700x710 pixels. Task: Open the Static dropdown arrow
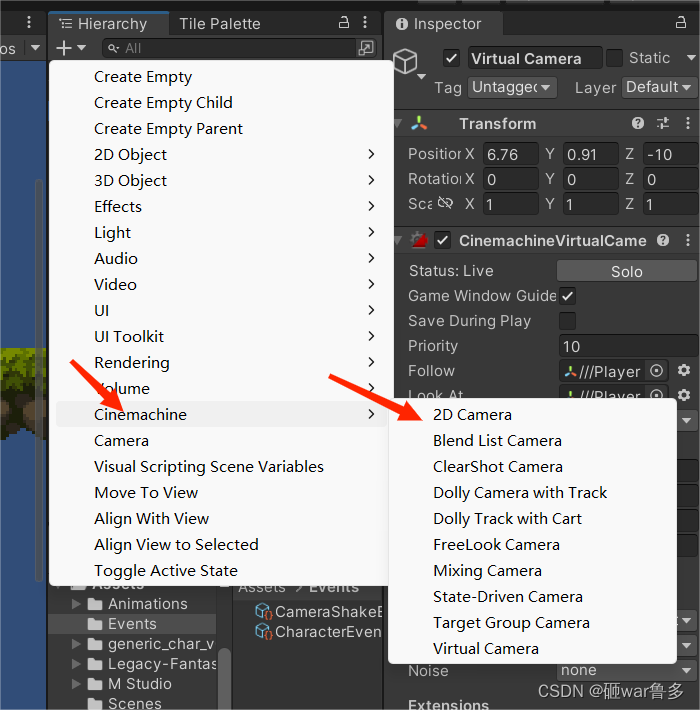point(690,58)
